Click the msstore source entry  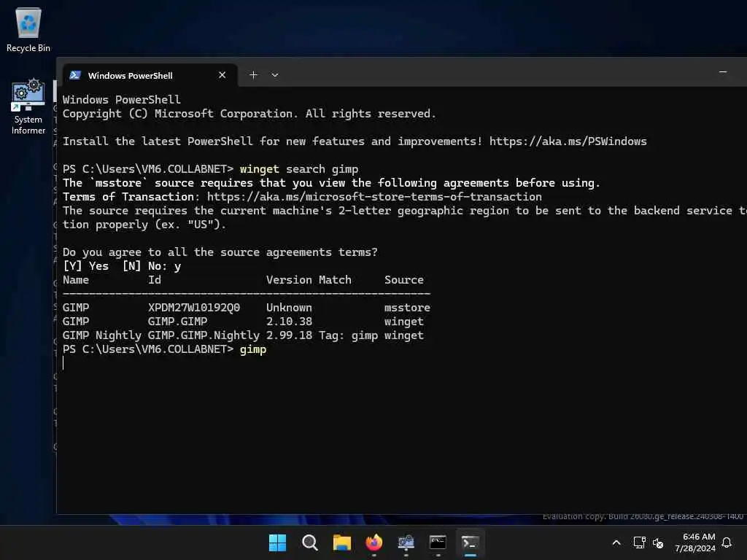[x=407, y=308]
